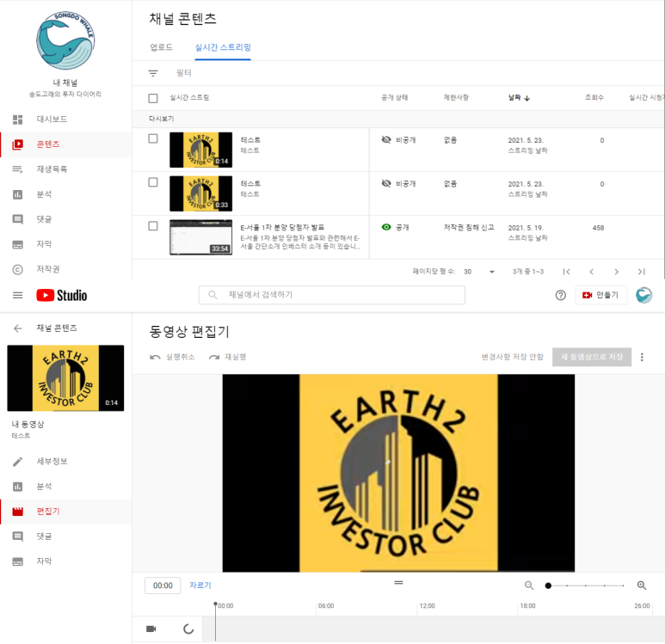Expand timeline panel with the drag handle
Image resolution: width=665 pixels, height=644 pixels.
click(398, 583)
